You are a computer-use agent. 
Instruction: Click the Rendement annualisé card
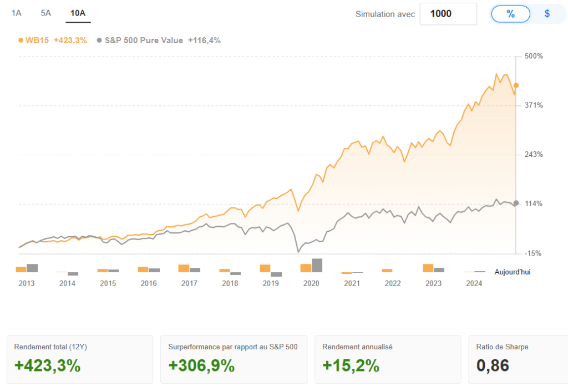pos(388,359)
